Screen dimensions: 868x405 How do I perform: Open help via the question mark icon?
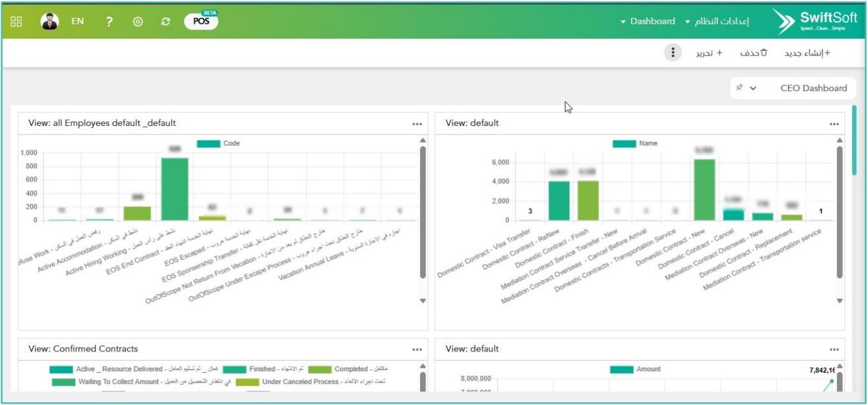pyautogui.click(x=109, y=21)
